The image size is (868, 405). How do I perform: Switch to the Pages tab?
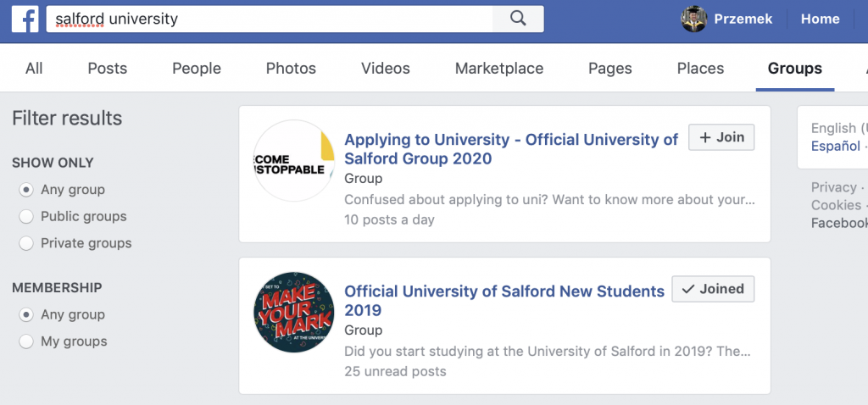pos(610,68)
